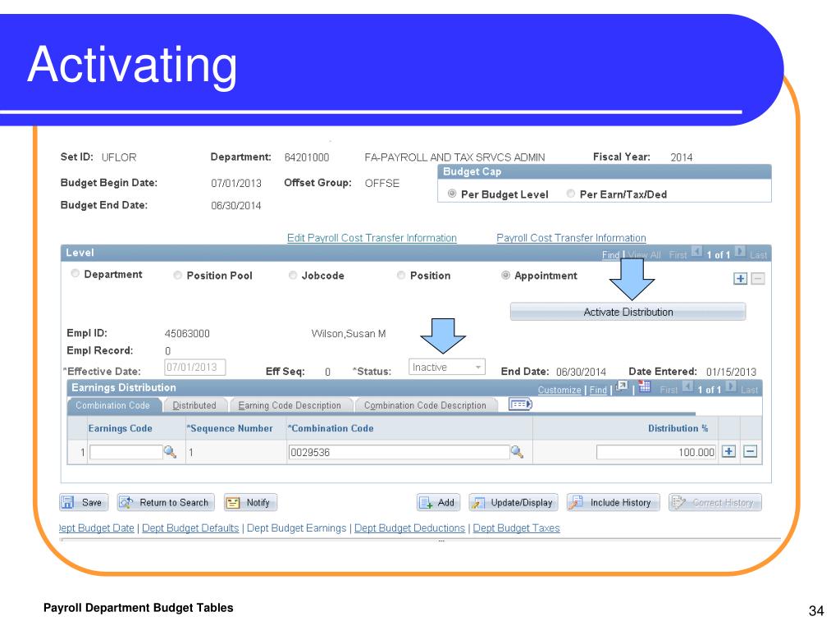Switch to Earning Code Description tab
This screenshot has width=840, height=630.
click(290, 405)
